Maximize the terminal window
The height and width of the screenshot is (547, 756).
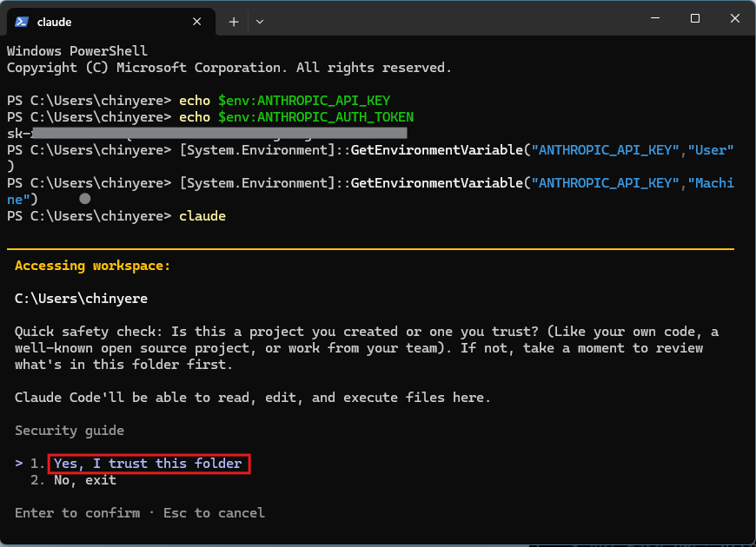pos(695,18)
